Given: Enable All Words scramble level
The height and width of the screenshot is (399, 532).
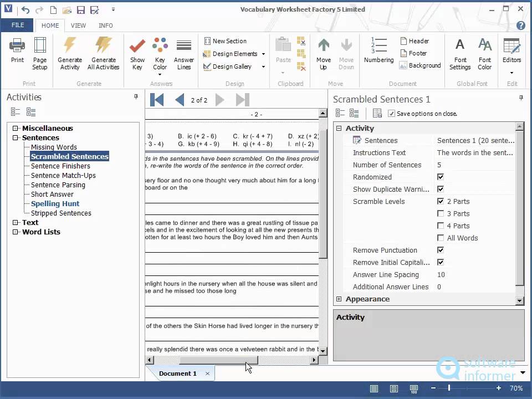Looking at the screenshot, I should point(441,238).
